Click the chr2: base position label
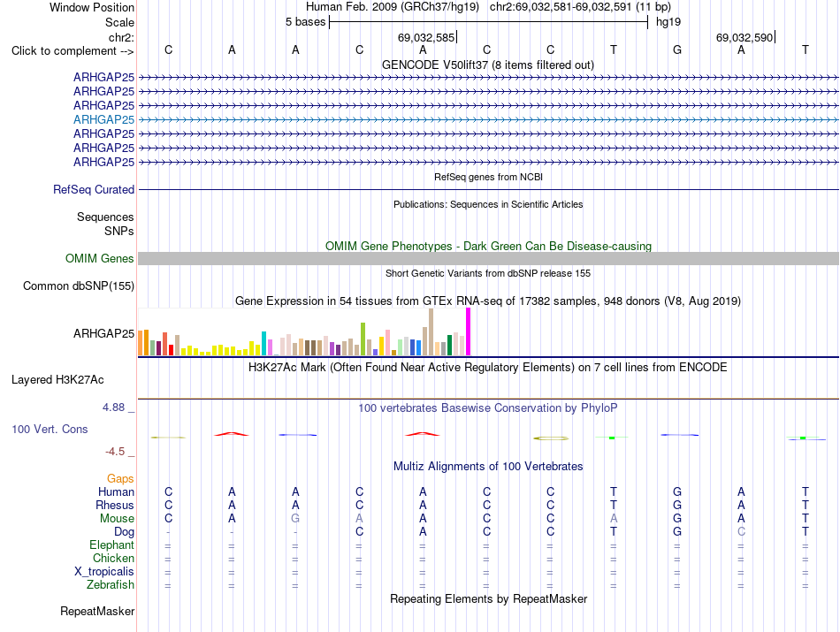840x632 pixels. [122, 37]
